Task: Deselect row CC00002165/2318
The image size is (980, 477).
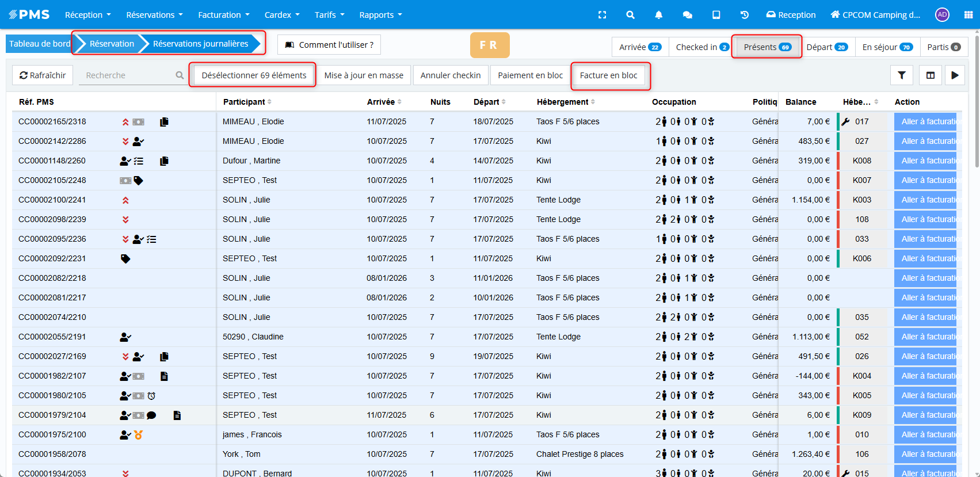Action: (52, 121)
